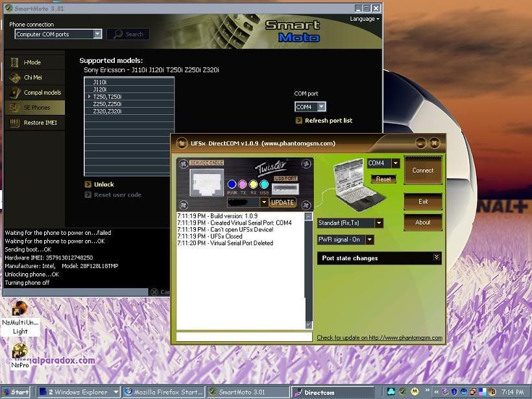Click the Reset user code arrow icon
This screenshot has width=532, height=399.
click(x=88, y=195)
